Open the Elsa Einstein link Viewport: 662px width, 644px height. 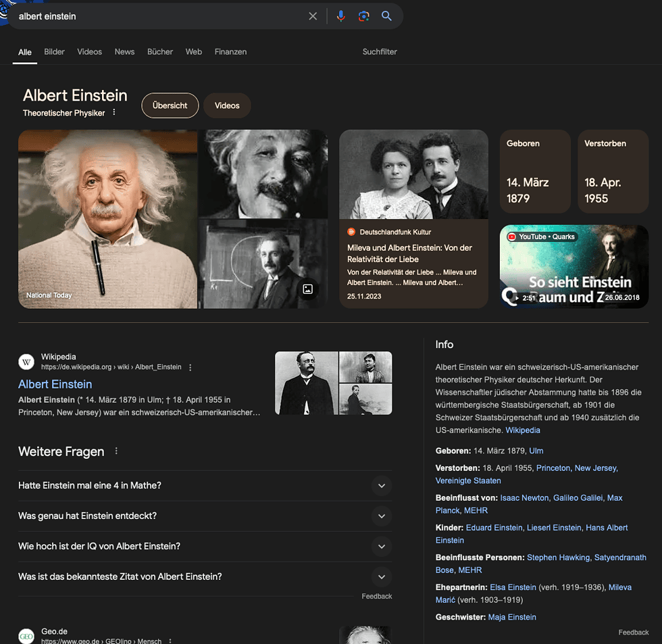click(513, 588)
